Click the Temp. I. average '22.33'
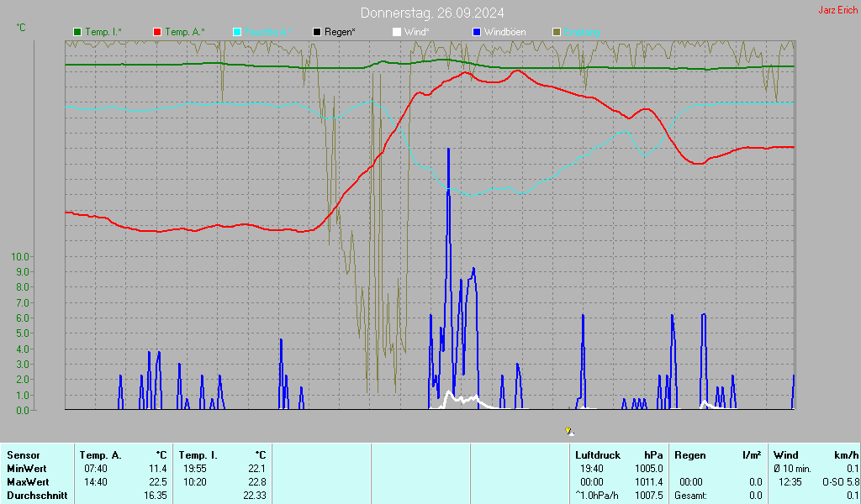 [x=255, y=496]
